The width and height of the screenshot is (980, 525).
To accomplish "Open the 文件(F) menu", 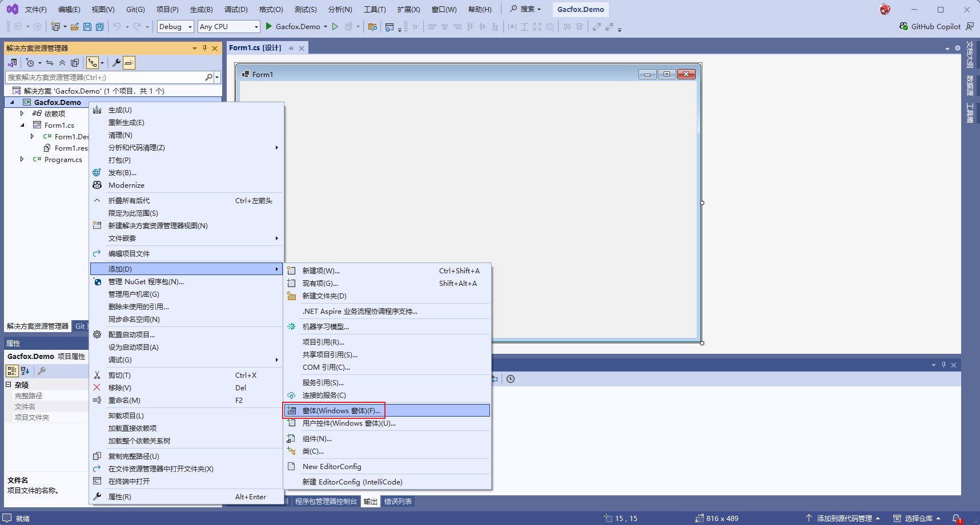I will click(x=36, y=9).
